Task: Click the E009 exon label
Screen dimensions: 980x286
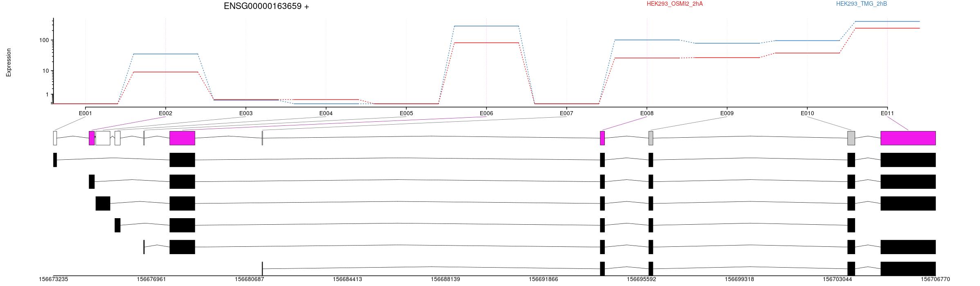Action: 727,113
